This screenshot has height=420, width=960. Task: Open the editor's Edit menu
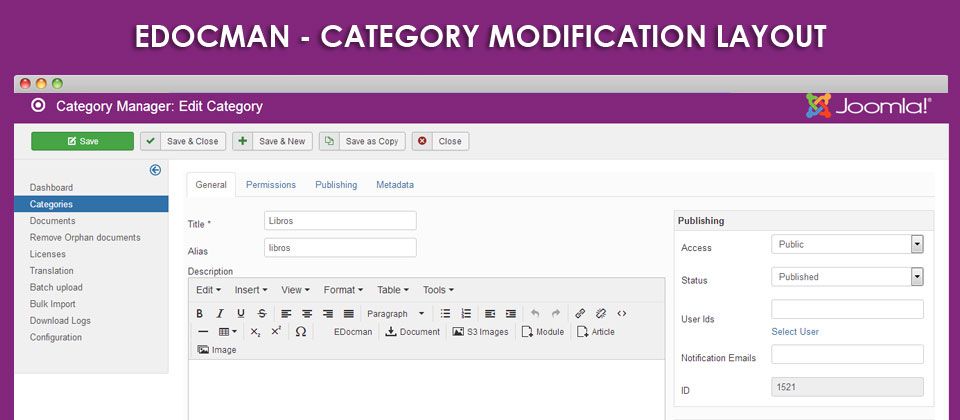pyautogui.click(x=208, y=290)
